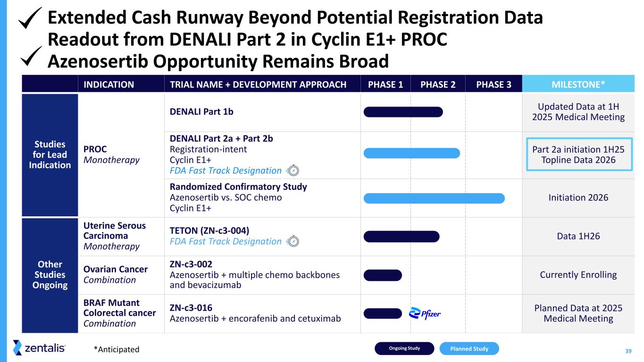
Task: Click the stopwatch icon beside DENALI Fast Track
Action: [x=293, y=171]
